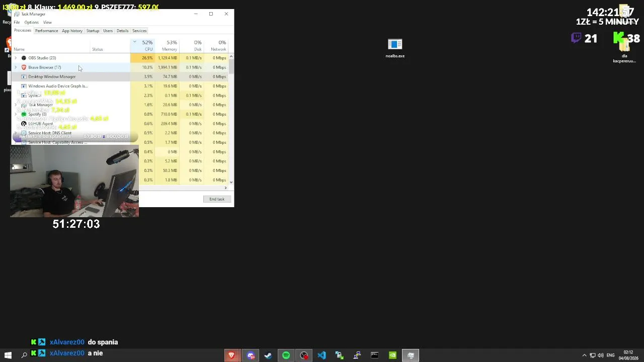Select the Brave Browser (17) process row
The width and height of the screenshot is (644, 362).
(120, 67)
